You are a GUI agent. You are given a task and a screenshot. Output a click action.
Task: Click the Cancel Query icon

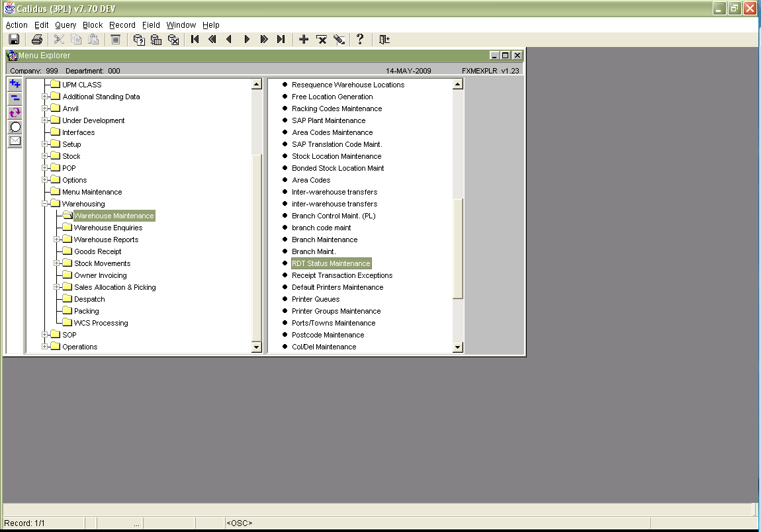point(173,39)
